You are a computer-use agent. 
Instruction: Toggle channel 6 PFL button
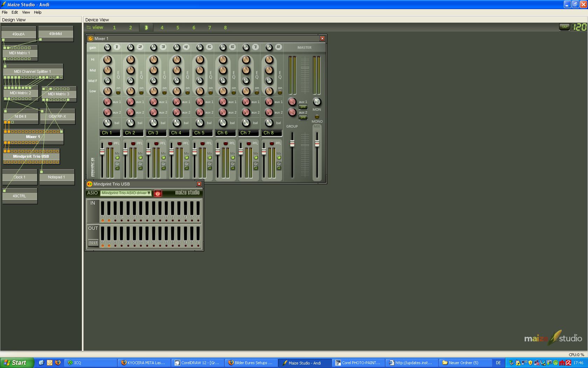pyautogui.click(x=225, y=143)
